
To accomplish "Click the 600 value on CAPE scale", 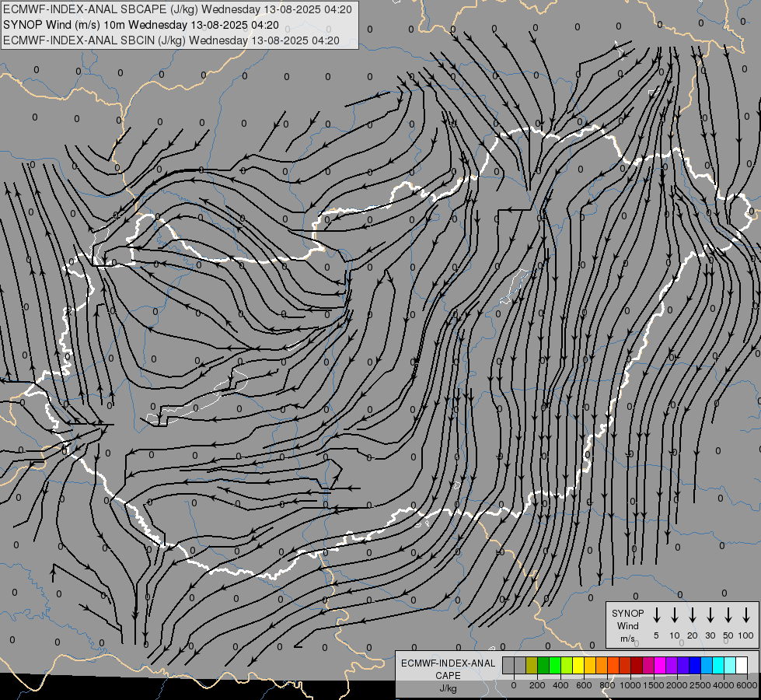I will pos(584,685).
